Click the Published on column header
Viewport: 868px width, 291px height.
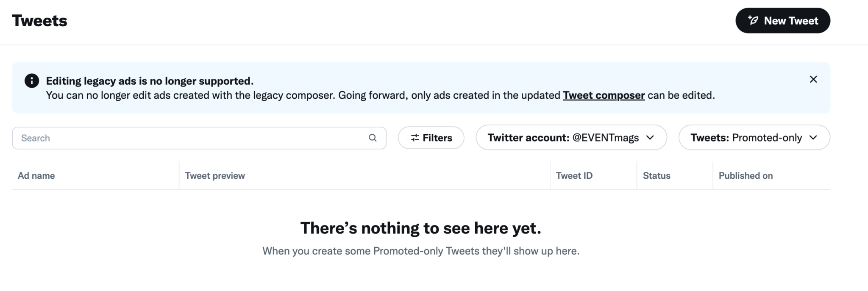pyautogui.click(x=746, y=175)
